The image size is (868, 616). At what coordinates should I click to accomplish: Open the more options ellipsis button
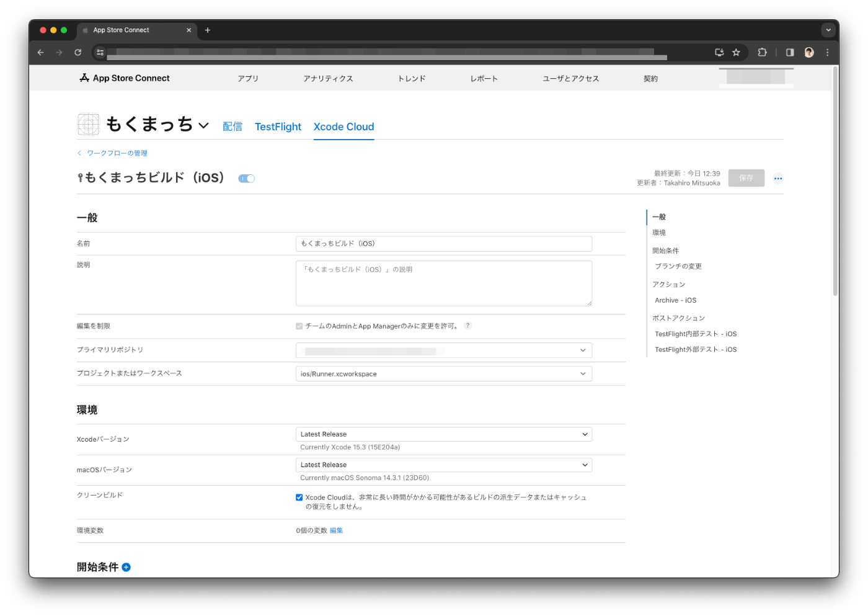pos(778,179)
